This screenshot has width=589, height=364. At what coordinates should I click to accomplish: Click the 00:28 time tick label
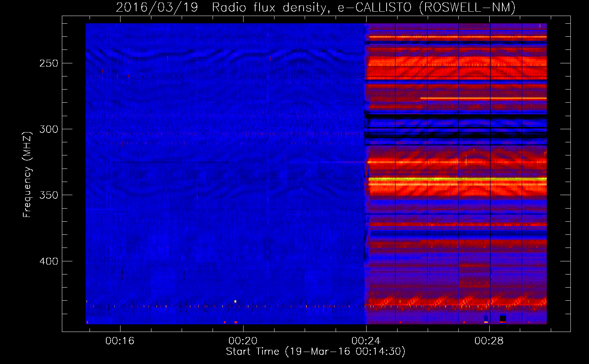(489, 341)
